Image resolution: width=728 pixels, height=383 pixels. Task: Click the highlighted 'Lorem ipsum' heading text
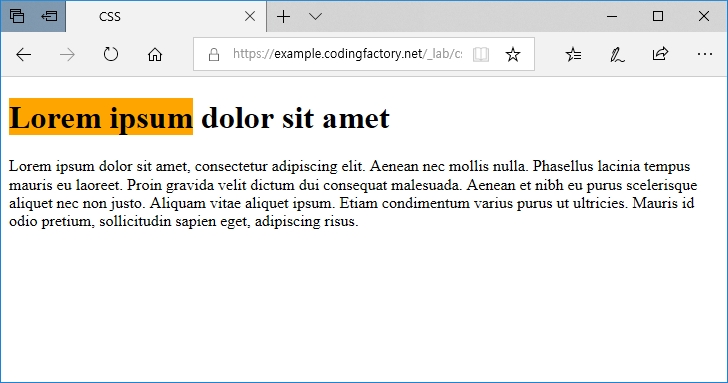101,117
